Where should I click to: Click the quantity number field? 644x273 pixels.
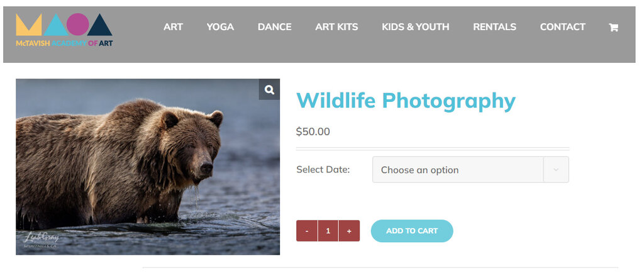point(328,231)
